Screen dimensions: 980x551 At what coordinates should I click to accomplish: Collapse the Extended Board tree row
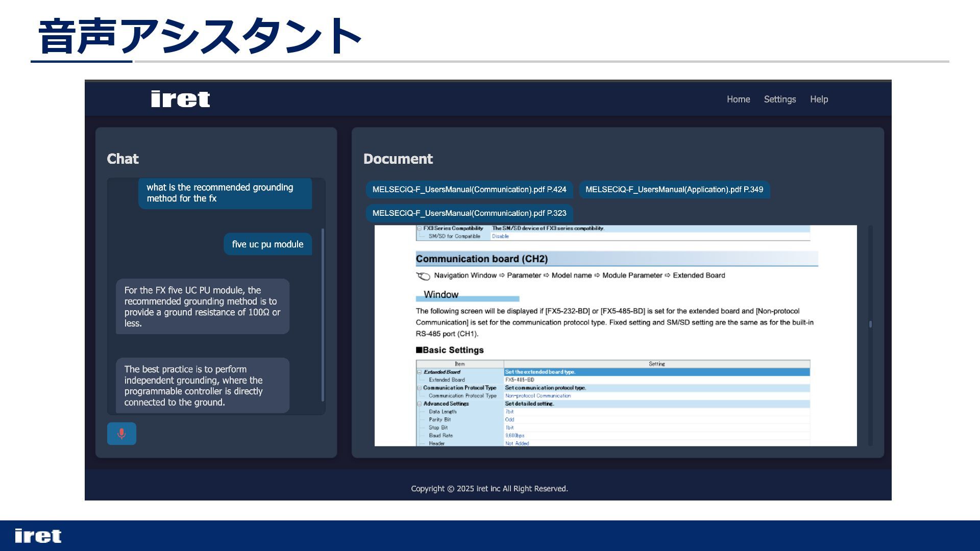(420, 372)
